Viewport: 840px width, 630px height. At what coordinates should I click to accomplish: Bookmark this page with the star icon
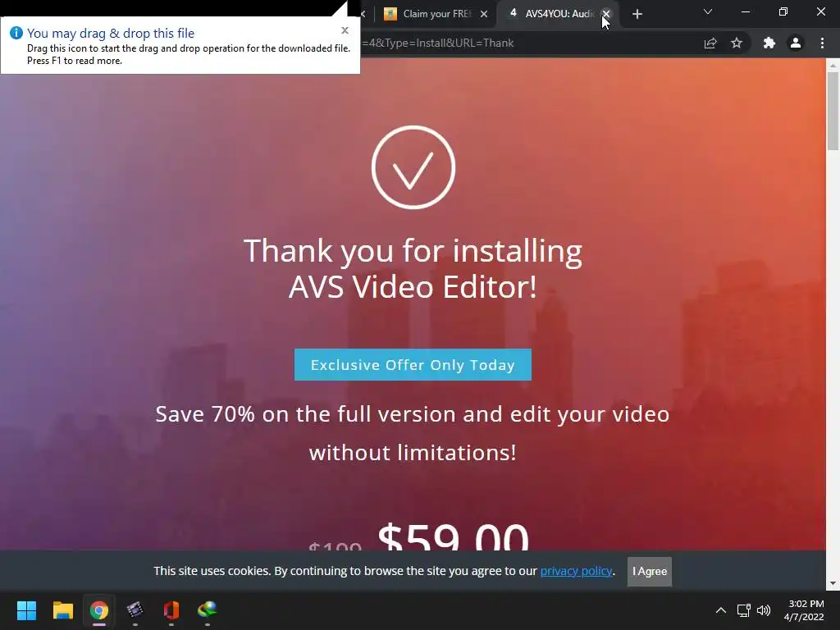[x=737, y=43]
